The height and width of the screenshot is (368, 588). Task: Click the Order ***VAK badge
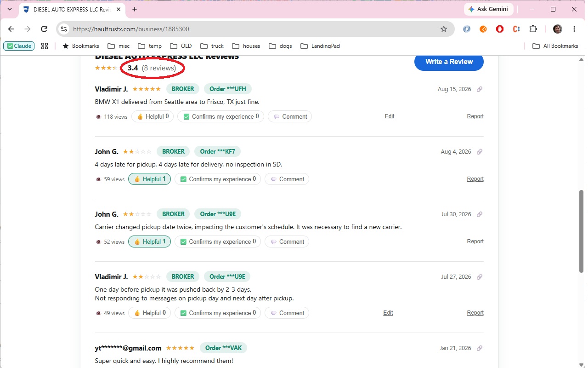click(x=223, y=348)
